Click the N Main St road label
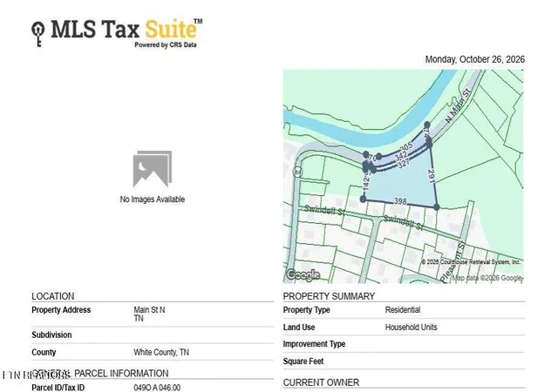558x392 pixels. coord(459,105)
